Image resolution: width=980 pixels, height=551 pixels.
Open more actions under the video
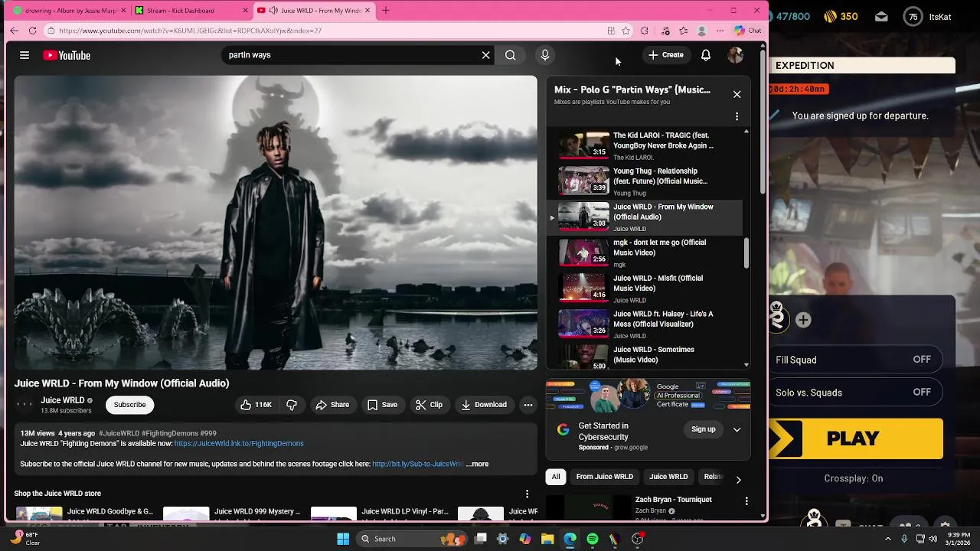pos(528,405)
